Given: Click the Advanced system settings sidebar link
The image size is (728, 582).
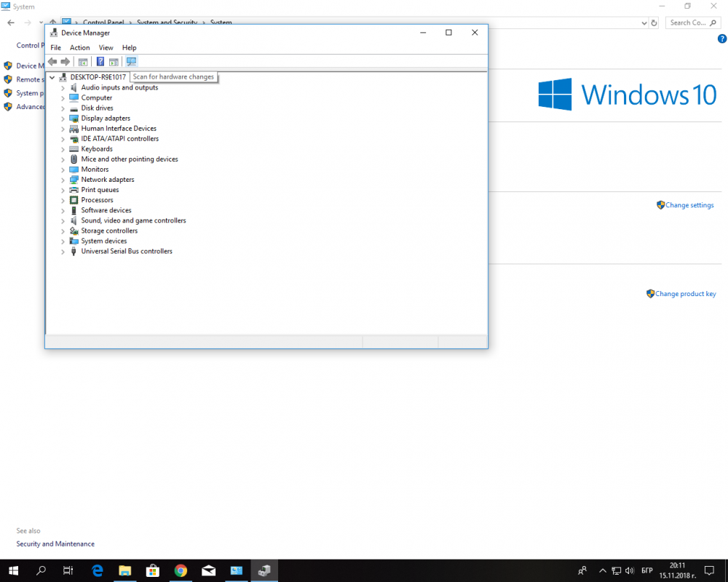Looking at the screenshot, I should (30, 107).
